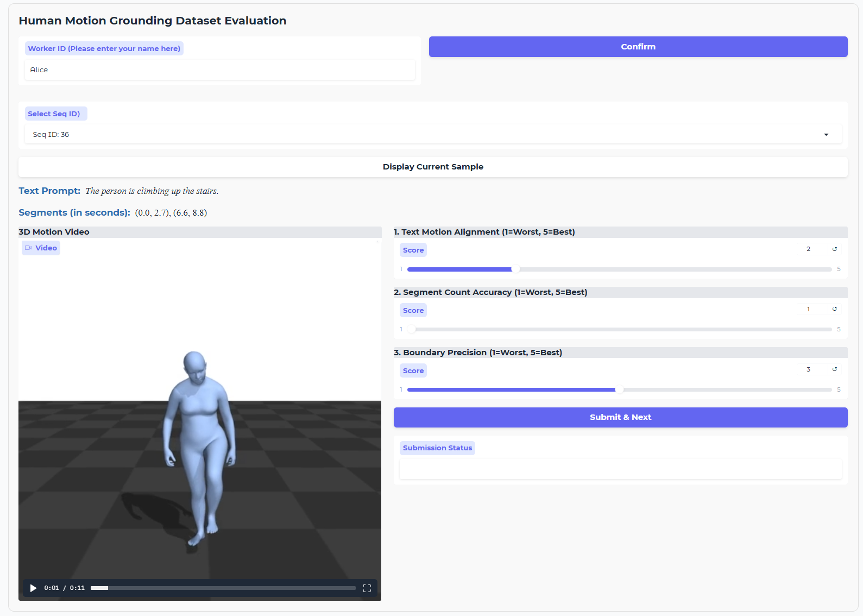Enter fullscreen mode for the video
The image size is (863, 616).
367,588
